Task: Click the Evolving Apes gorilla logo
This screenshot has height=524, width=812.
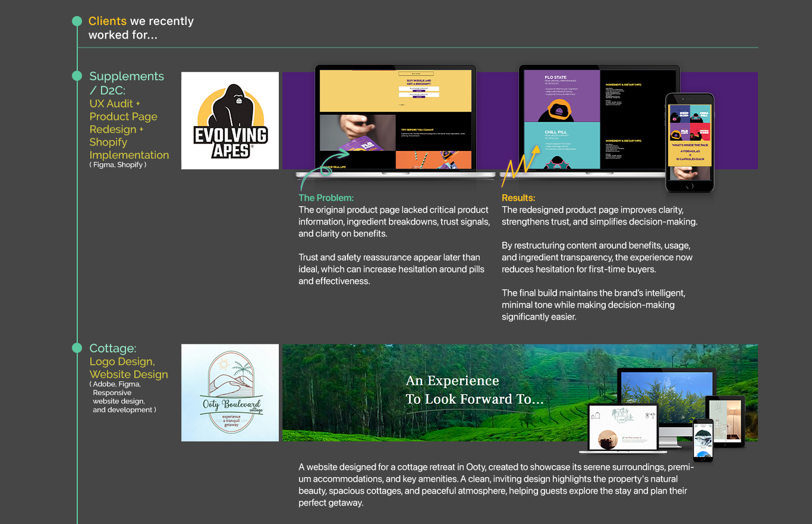Action: tap(230, 121)
